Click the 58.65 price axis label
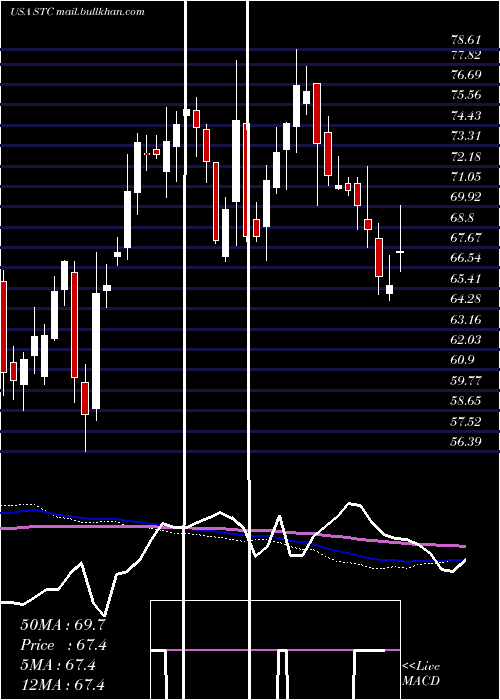Screen dimensions: 500x700 coord(466,400)
